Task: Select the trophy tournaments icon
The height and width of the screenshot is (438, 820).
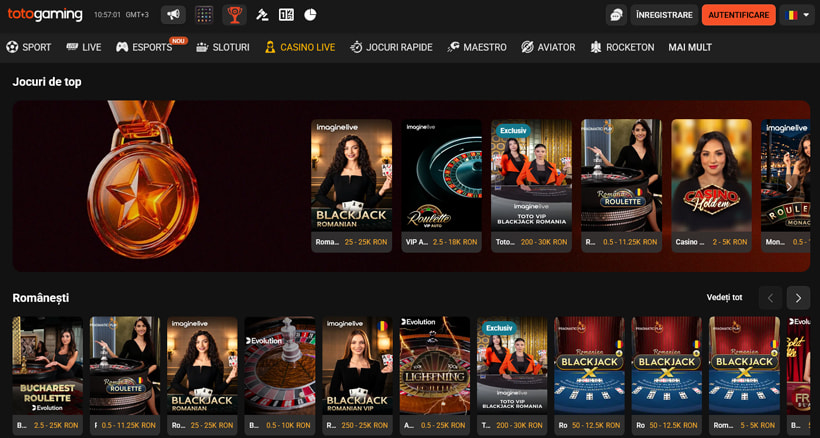Action: (x=234, y=15)
